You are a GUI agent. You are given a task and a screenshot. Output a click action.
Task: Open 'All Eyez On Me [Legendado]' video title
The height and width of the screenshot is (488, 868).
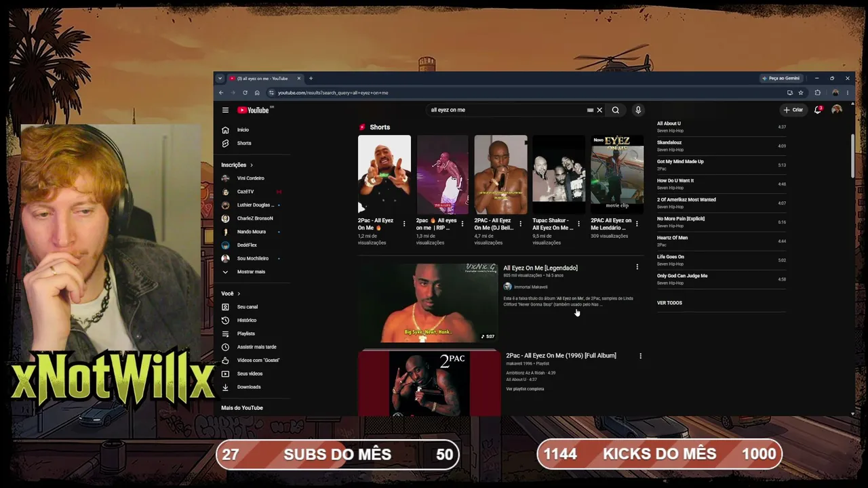click(x=540, y=268)
